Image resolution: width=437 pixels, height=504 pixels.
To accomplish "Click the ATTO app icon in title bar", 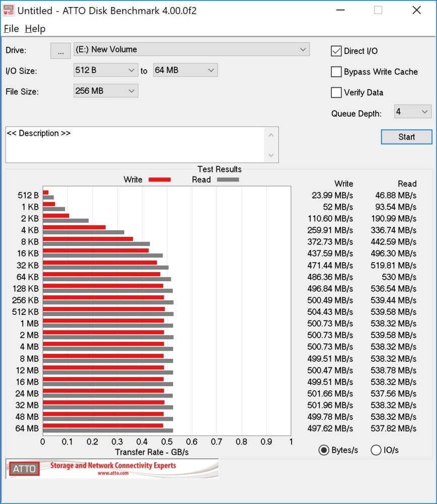I will click(x=9, y=10).
